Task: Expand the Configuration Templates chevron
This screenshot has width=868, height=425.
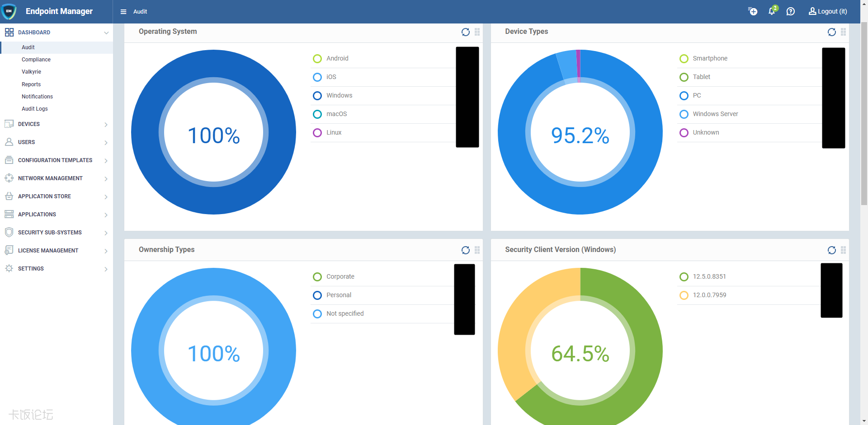Action: 106,161
